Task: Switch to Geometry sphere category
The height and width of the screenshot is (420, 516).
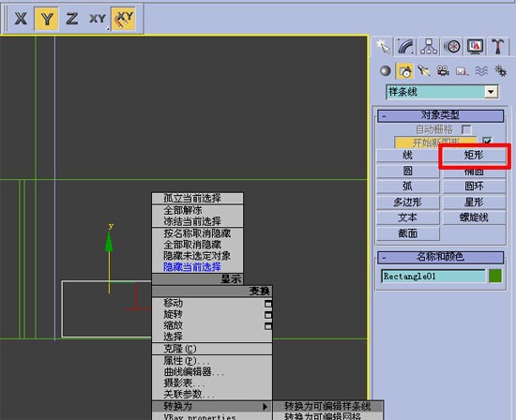Action: tap(385, 70)
